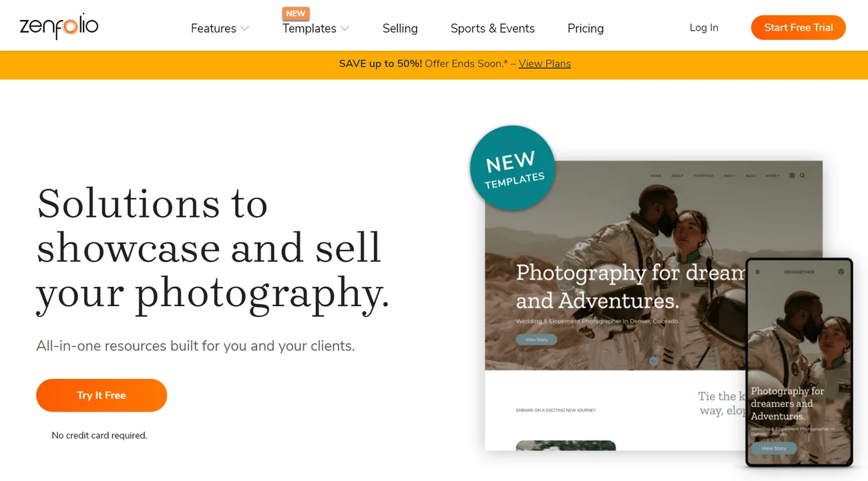This screenshot has height=481, width=868.
Task: Open the MORE dropdown in template preview
Action: click(x=773, y=175)
